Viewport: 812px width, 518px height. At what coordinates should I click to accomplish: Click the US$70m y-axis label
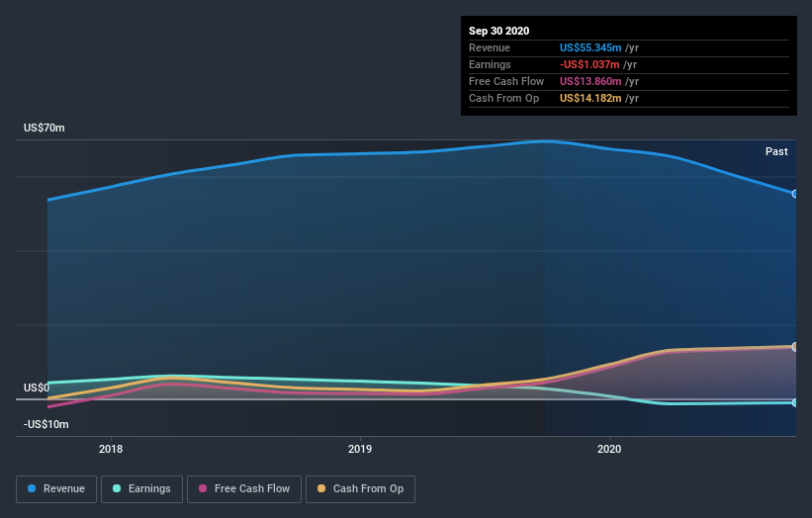(x=45, y=128)
